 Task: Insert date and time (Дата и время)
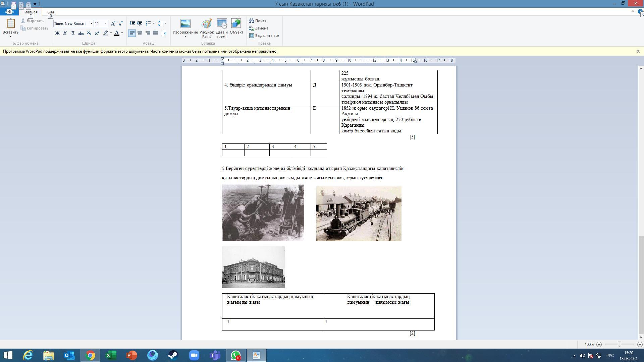[x=222, y=28]
